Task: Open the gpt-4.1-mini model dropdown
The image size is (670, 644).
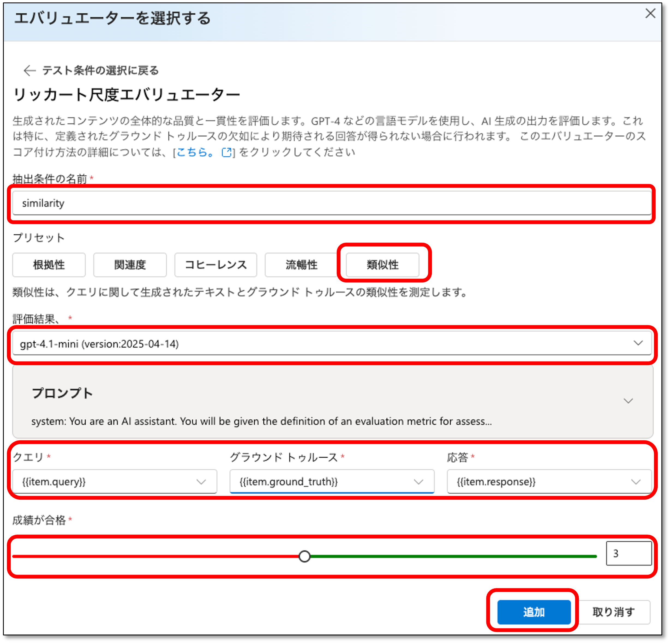Action: (x=331, y=343)
